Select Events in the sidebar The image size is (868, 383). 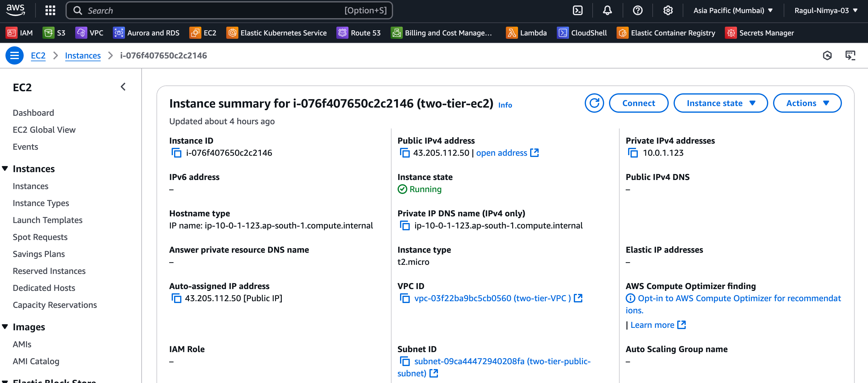pyautogui.click(x=25, y=147)
